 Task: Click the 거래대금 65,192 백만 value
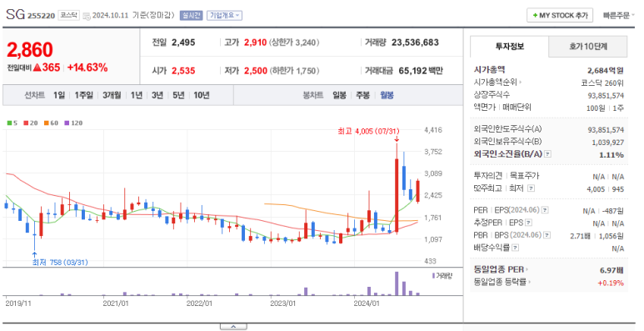(x=421, y=71)
